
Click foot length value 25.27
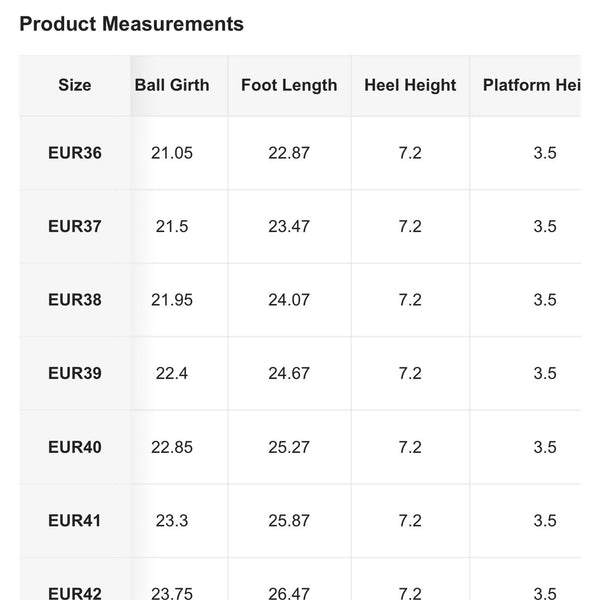coord(289,447)
